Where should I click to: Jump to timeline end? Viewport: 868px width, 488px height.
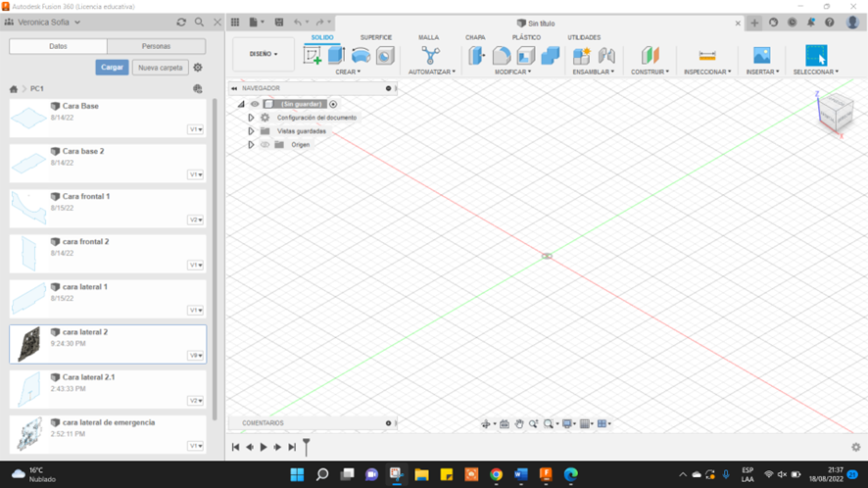click(292, 447)
